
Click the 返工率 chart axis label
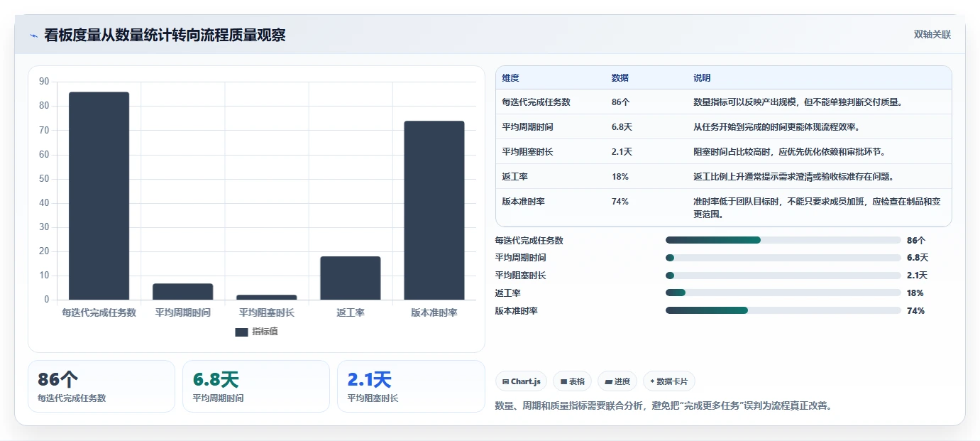pos(351,312)
